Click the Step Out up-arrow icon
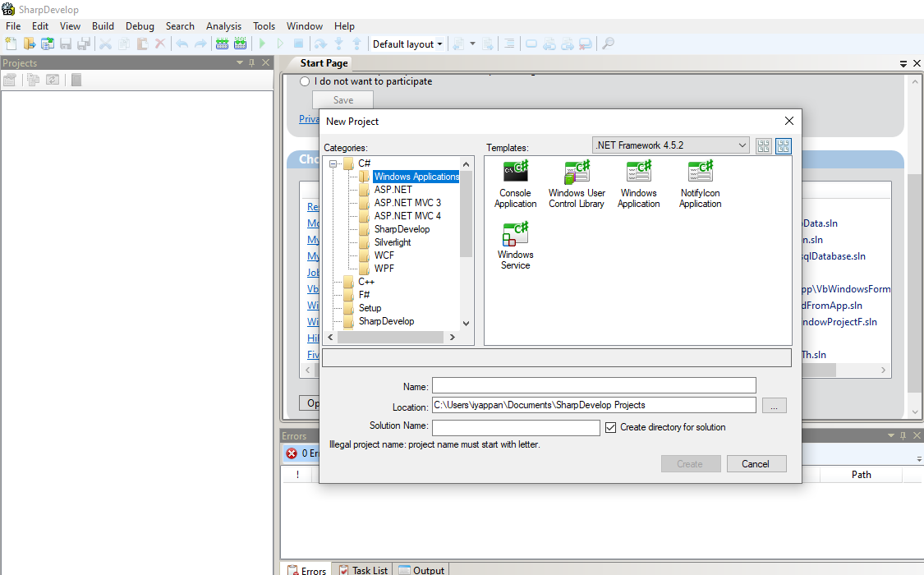Image resolution: width=924 pixels, height=575 pixels. tap(356, 44)
